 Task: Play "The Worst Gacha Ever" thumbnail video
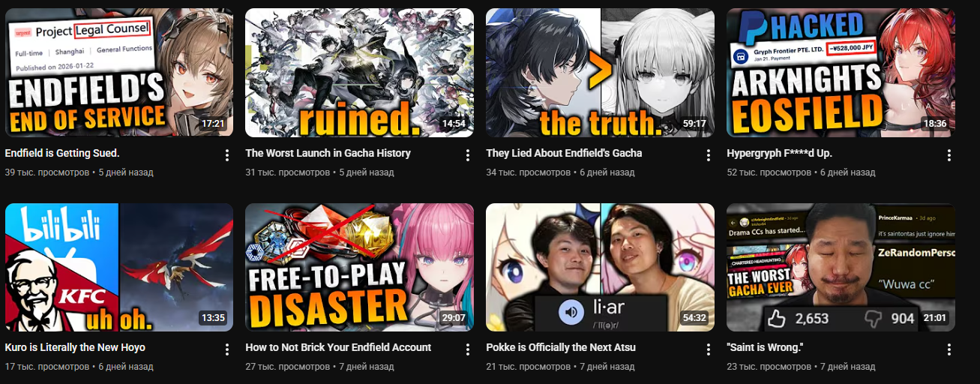point(841,267)
